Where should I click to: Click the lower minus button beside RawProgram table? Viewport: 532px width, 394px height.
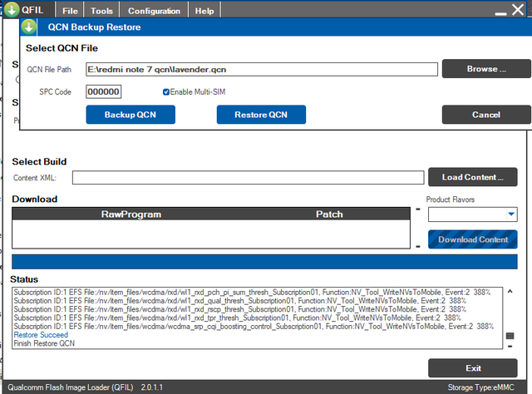pyautogui.click(x=418, y=247)
